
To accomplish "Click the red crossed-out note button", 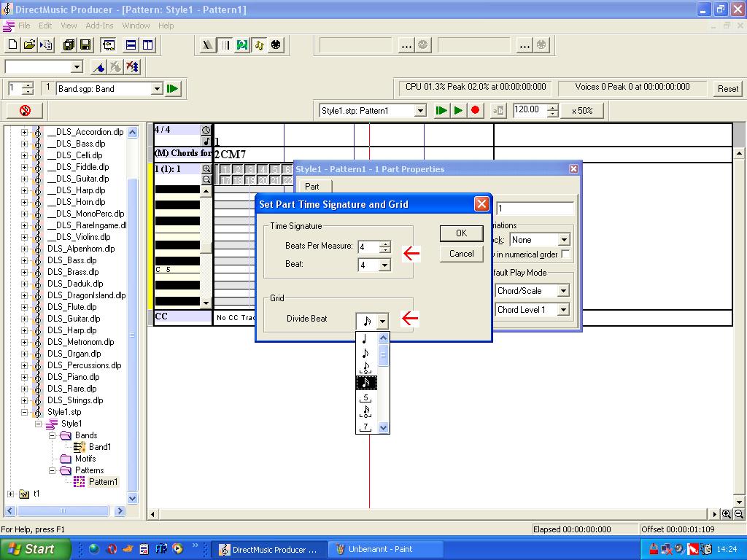I will point(25,111).
